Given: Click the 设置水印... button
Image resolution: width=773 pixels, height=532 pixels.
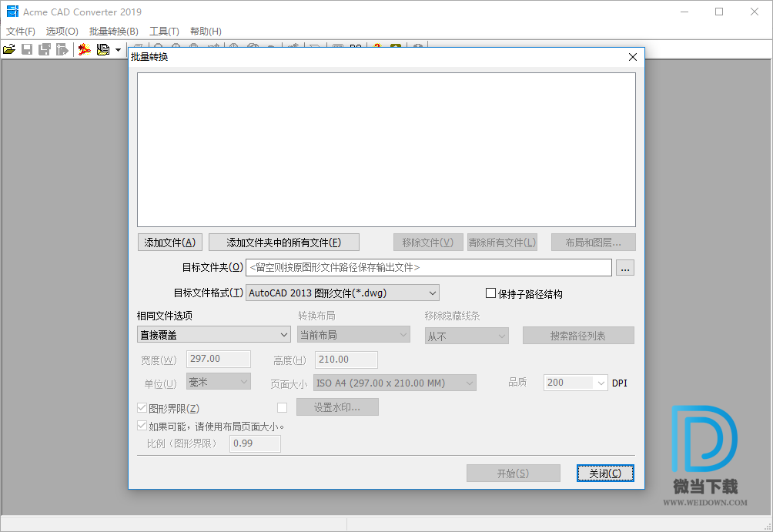Looking at the screenshot, I should 337,407.
